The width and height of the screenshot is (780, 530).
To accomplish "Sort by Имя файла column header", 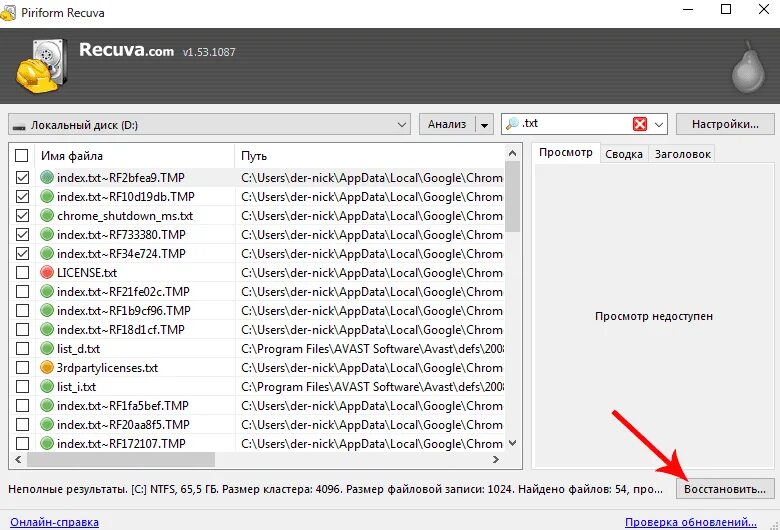I will [135, 156].
